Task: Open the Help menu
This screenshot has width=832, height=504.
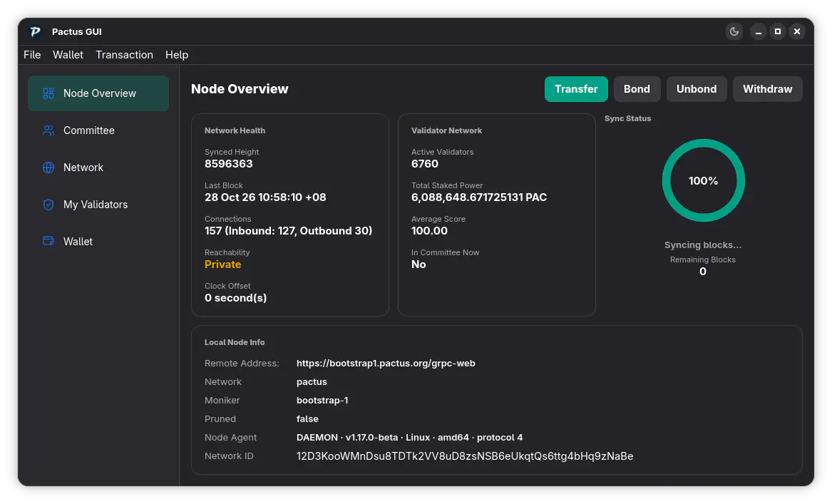Action: pyautogui.click(x=177, y=55)
